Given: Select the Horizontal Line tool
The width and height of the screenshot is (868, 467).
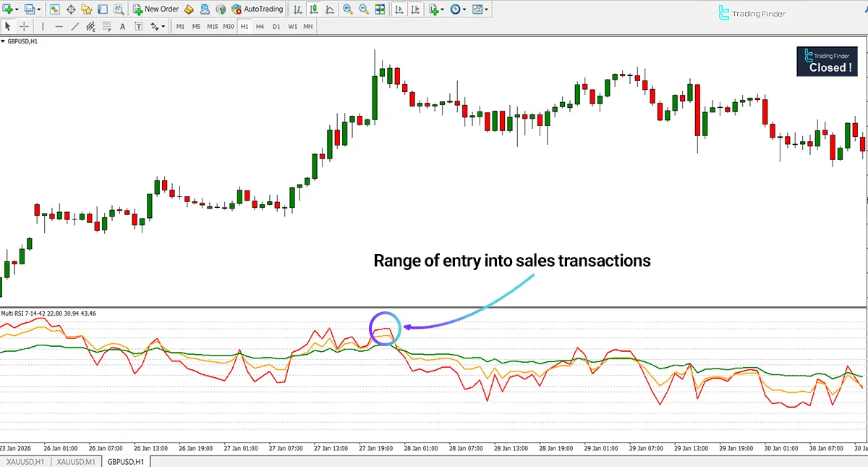Looking at the screenshot, I should click(x=59, y=26).
